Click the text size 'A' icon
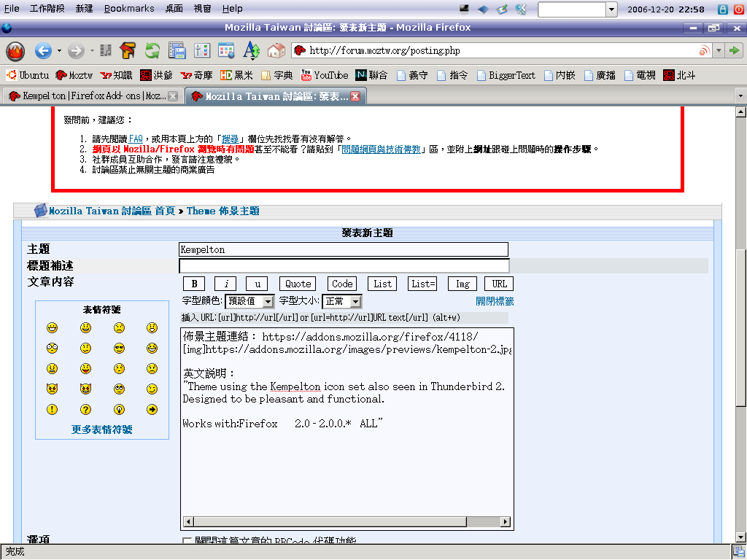747x560 pixels. click(x=251, y=50)
